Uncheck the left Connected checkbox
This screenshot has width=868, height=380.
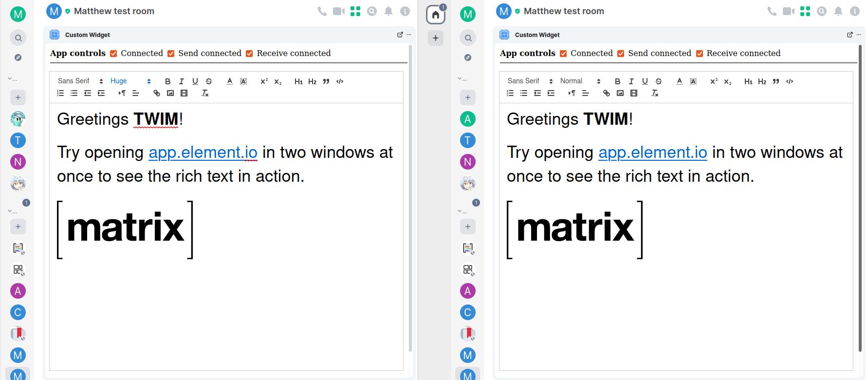tap(113, 54)
